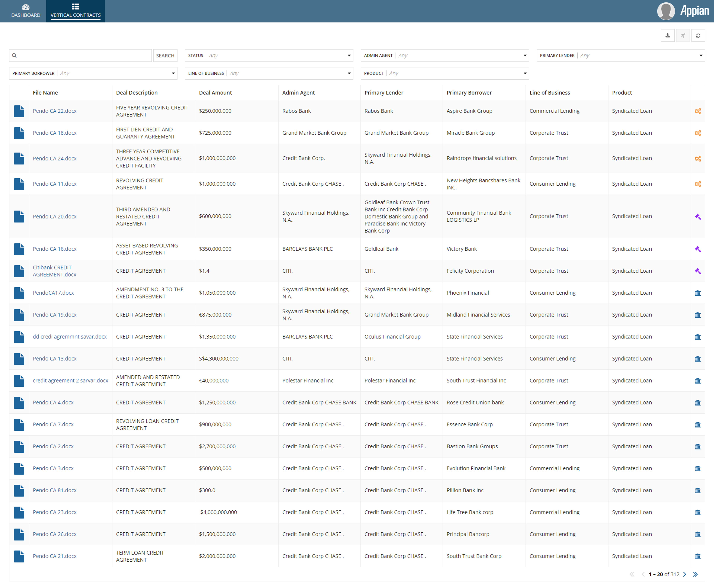714x588 pixels.
Task: Click the refresh grid icon button
Action: point(698,36)
